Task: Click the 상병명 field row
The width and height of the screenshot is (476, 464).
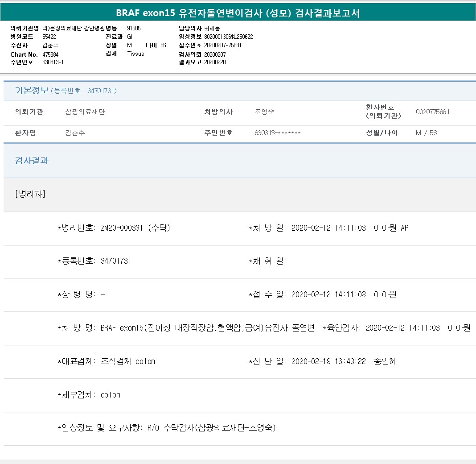Action: 82,294
